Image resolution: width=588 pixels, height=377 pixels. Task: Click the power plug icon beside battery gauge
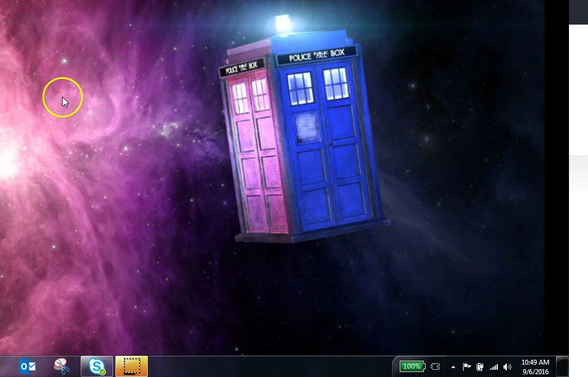(x=435, y=366)
